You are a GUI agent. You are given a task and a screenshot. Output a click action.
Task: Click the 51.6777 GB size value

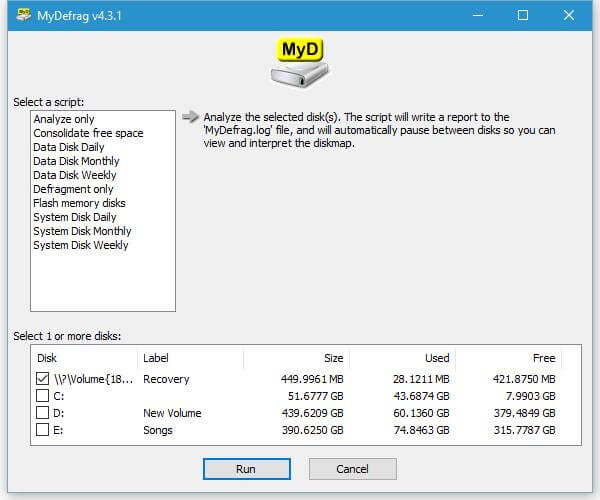click(316, 396)
